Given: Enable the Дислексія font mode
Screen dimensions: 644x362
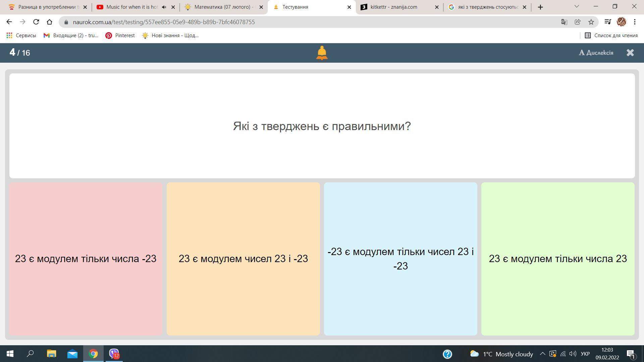Looking at the screenshot, I should [x=596, y=53].
